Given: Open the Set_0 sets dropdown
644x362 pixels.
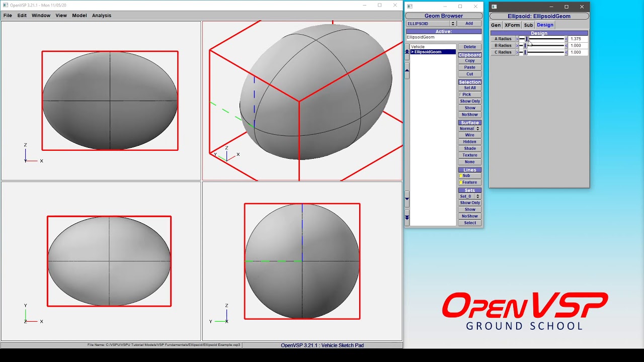Looking at the screenshot, I should tap(469, 197).
